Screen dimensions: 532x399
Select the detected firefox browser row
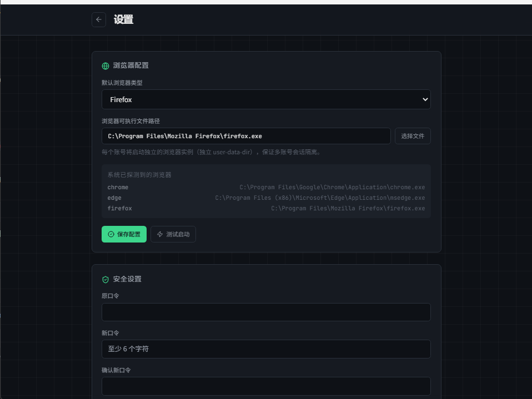(266, 208)
